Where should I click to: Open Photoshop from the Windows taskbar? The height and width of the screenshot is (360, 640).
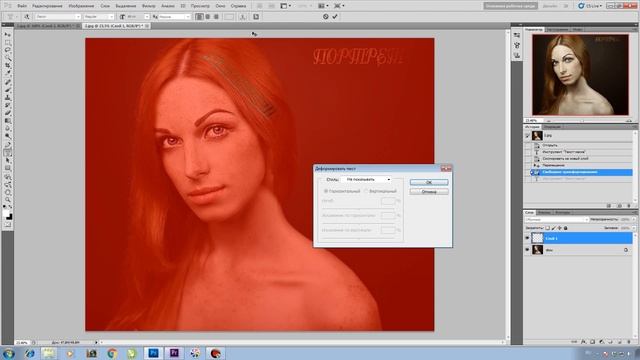click(x=153, y=353)
